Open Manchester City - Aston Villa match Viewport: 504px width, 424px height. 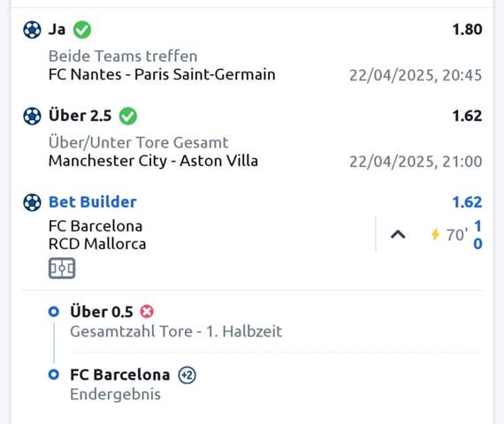(153, 161)
